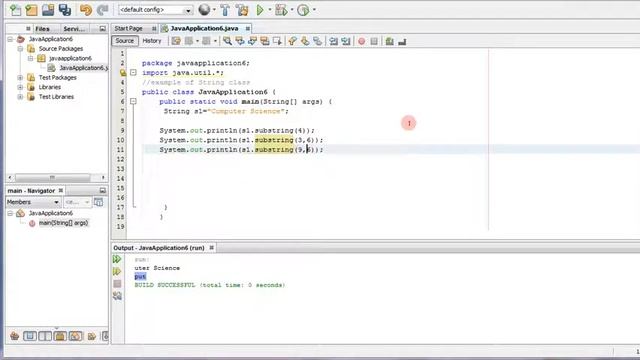Click the Find Previous Occurrence icon

point(240,41)
